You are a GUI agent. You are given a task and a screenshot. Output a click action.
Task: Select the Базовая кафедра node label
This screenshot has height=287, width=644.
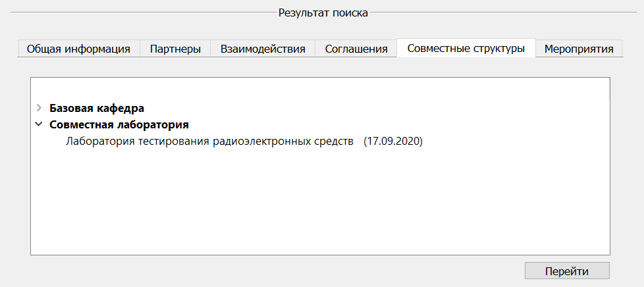click(x=97, y=109)
